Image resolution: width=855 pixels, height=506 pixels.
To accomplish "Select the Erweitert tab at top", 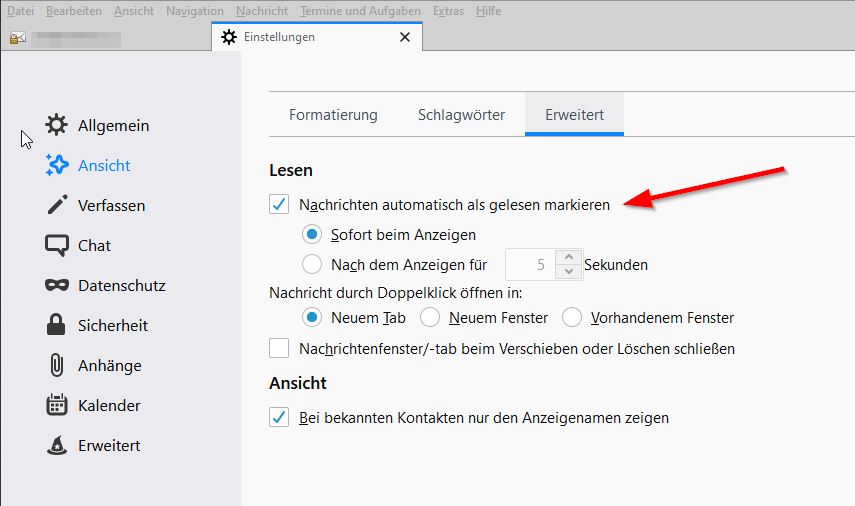I will pyautogui.click(x=574, y=115).
